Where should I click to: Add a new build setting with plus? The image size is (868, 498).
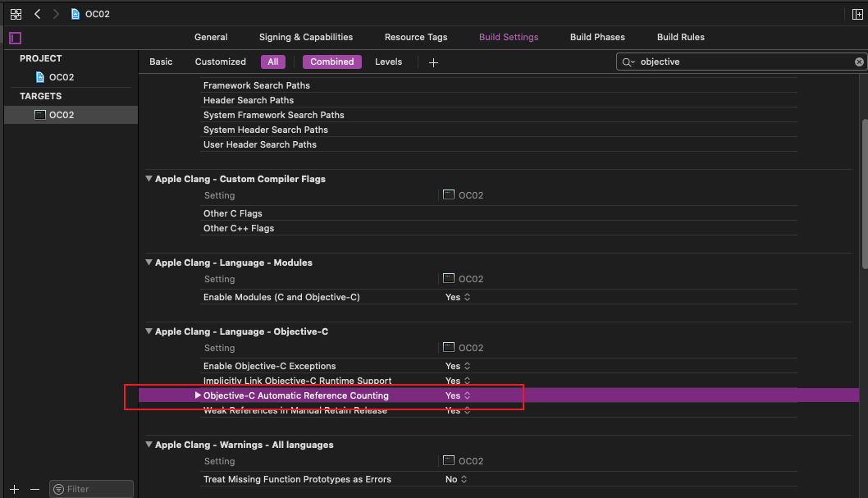coord(433,62)
